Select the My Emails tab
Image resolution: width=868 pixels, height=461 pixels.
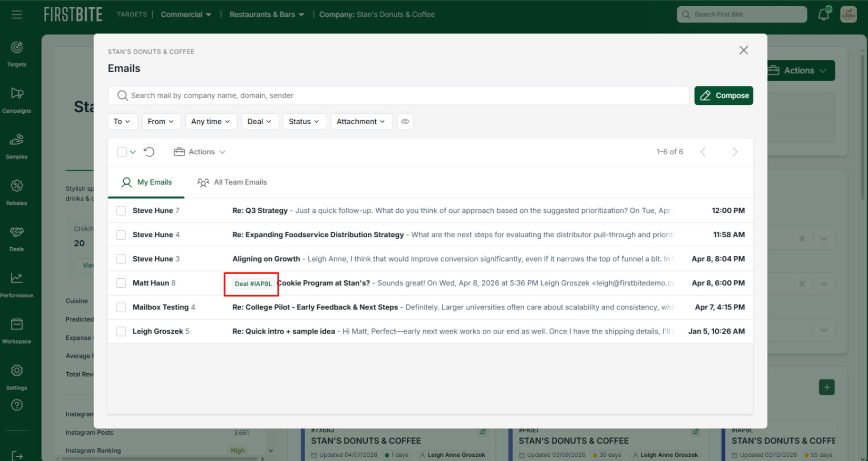[x=147, y=183]
